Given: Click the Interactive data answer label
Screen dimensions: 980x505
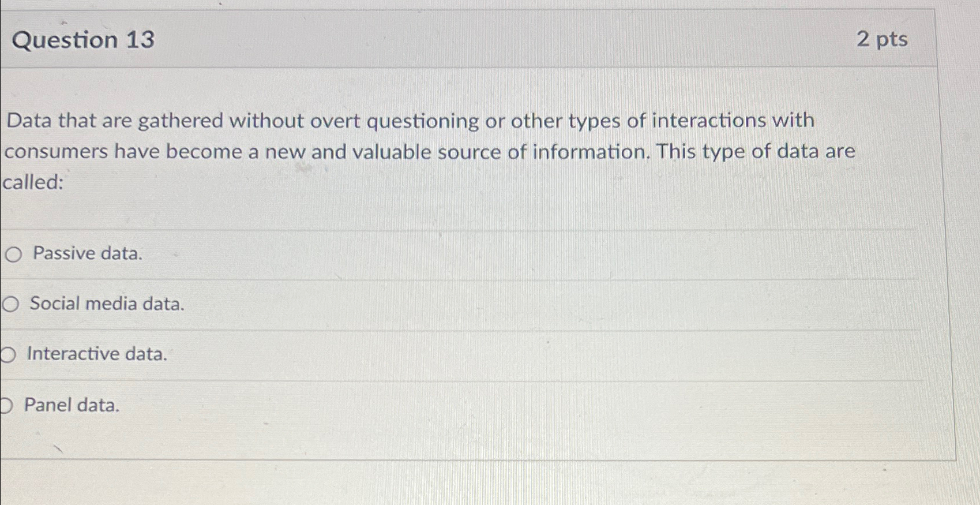Looking at the screenshot, I should point(97,354).
